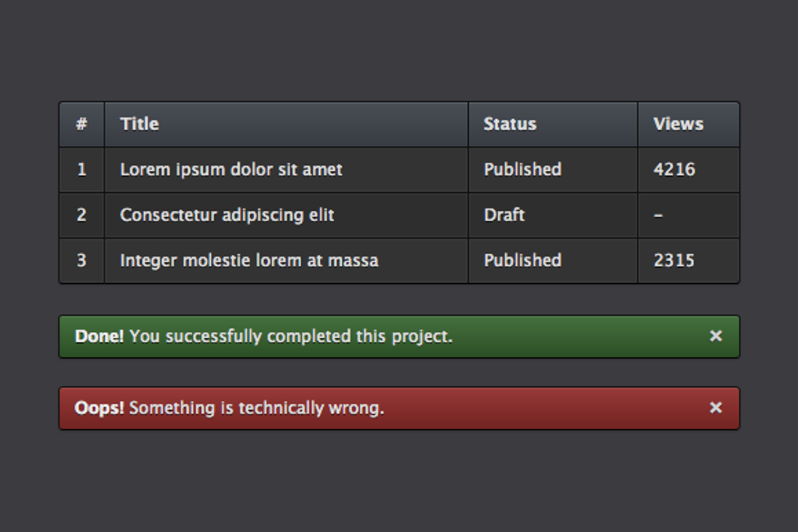Click the success message text about completed project

click(291, 336)
